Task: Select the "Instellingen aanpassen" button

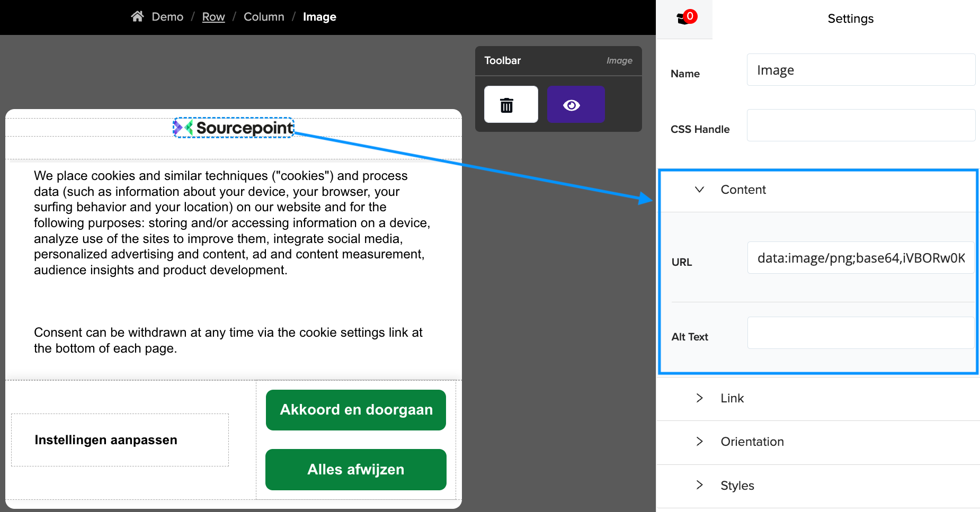Action: click(x=119, y=439)
